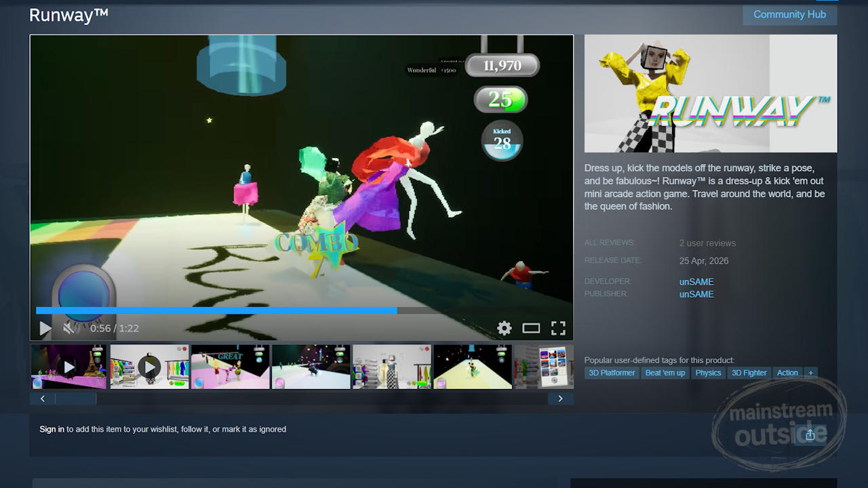Click the share icon button
The height and width of the screenshot is (488, 868).
(x=810, y=435)
